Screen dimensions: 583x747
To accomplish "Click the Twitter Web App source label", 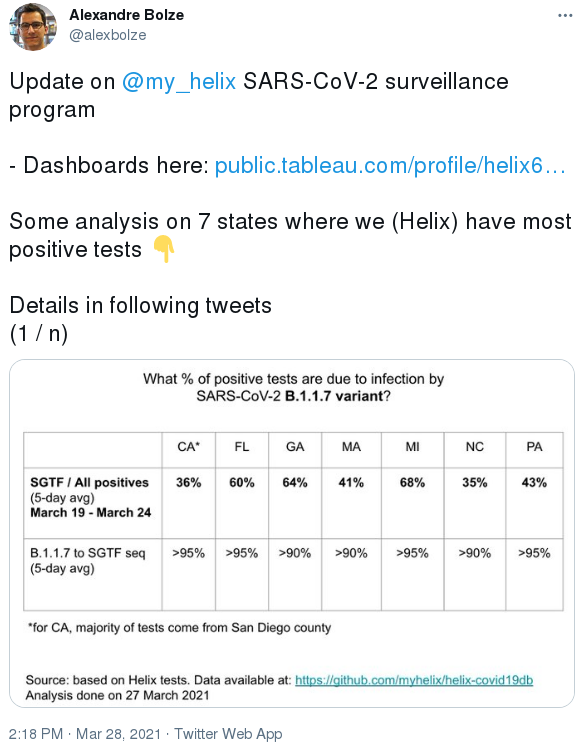I will coord(228,734).
